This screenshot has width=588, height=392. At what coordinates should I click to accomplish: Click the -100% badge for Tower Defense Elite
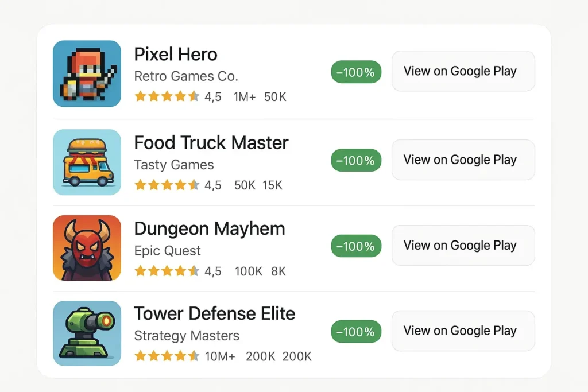[x=356, y=332]
